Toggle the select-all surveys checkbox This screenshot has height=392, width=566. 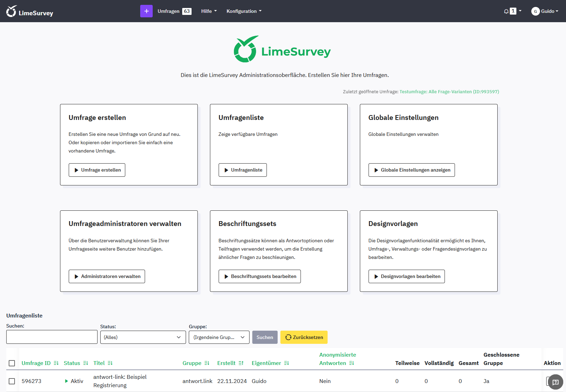coord(12,363)
